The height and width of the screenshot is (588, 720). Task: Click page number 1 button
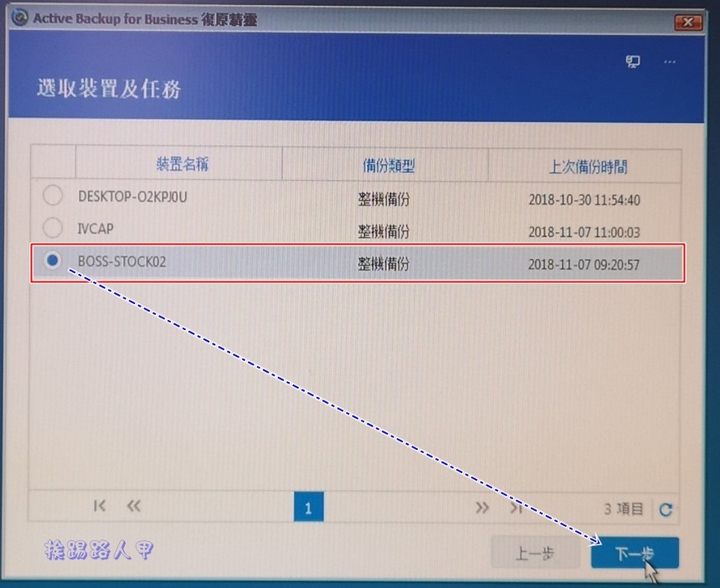coord(309,507)
